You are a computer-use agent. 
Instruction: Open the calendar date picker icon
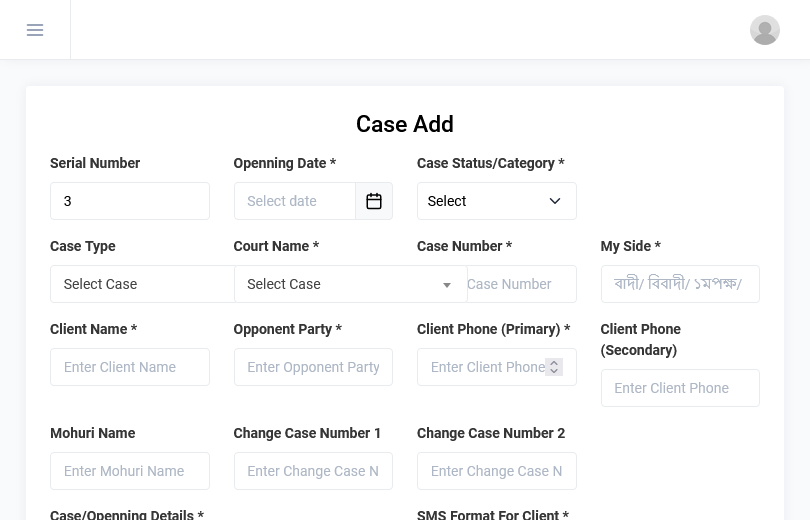tap(374, 201)
